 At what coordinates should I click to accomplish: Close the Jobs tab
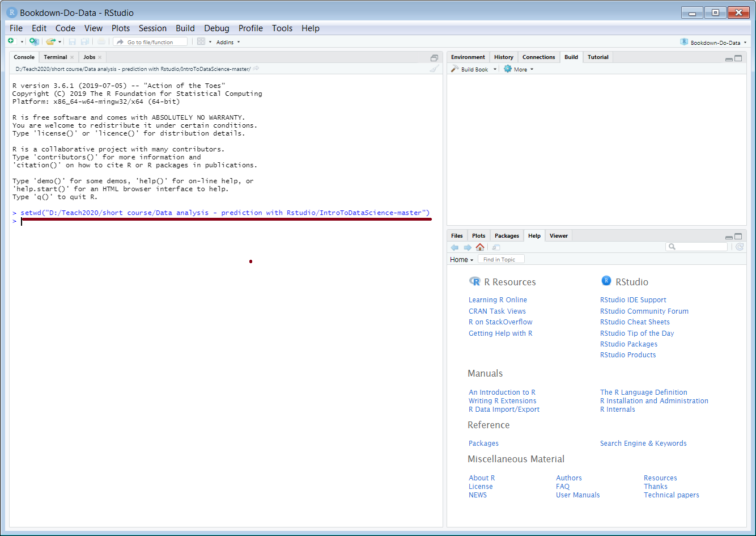(100, 57)
